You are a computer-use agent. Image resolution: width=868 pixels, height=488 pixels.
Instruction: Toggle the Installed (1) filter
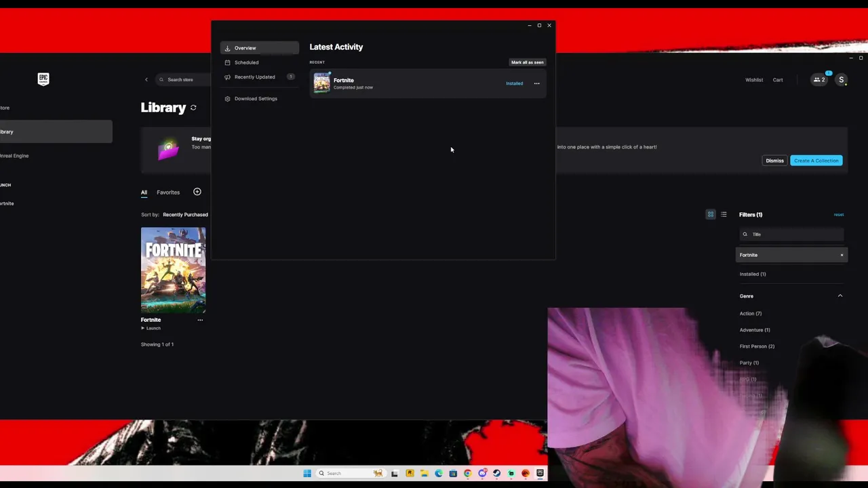(x=753, y=274)
